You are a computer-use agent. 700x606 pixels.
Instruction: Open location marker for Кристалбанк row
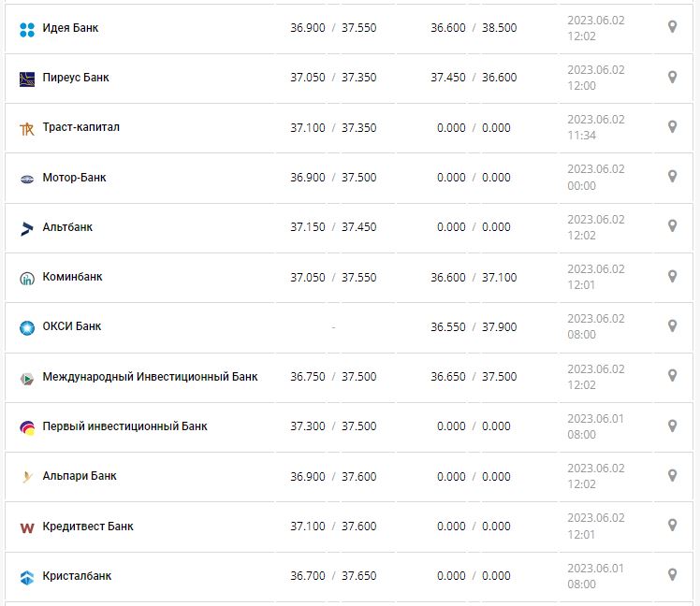672,575
